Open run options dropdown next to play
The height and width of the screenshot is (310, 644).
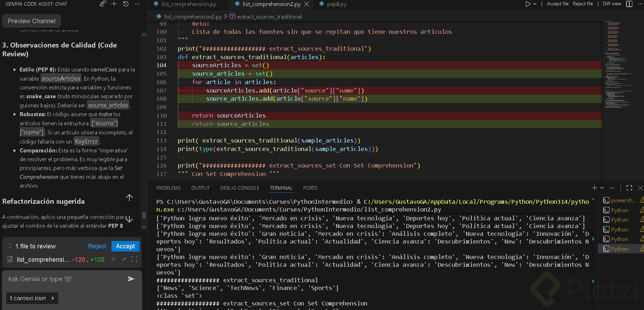pos(535,4)
